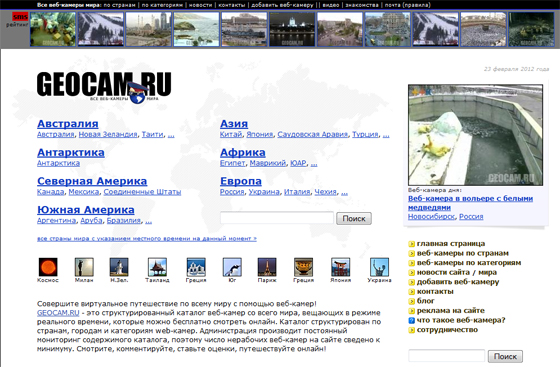The image size is (560, 367).
Task: Follow the Соединенные Штаты link
Action: [x=142, y=192]
